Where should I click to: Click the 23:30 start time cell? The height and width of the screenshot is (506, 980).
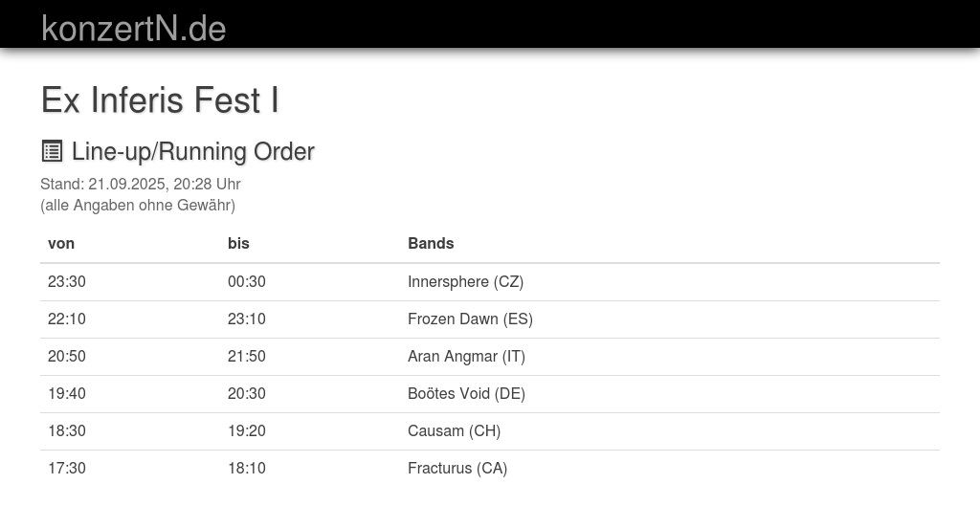(x=67, y=281)
